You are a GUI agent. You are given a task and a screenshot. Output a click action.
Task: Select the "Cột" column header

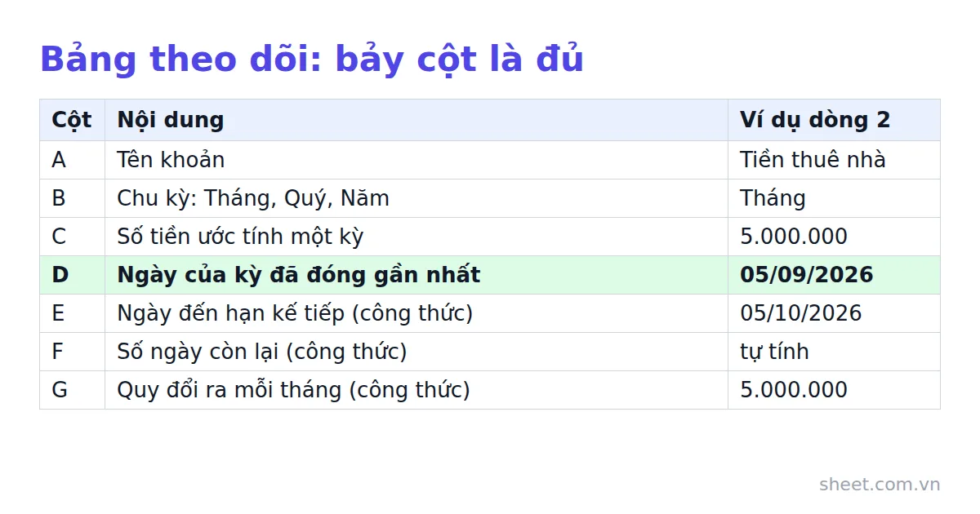(72, 120)
